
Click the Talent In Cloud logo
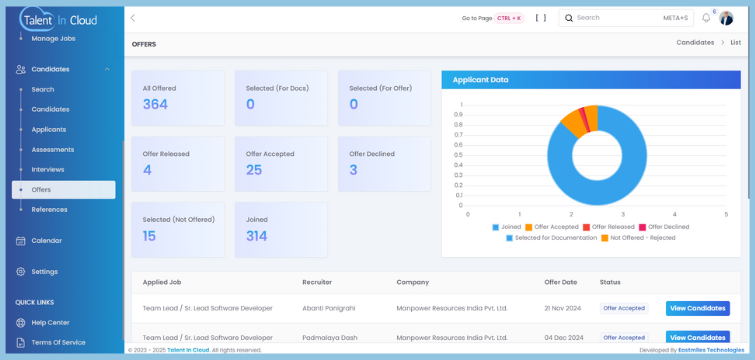tap(59, 20)
